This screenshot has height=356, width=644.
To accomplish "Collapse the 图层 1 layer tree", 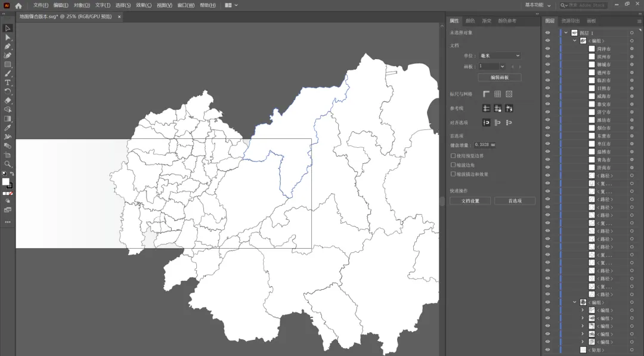I will coord(566,33).
